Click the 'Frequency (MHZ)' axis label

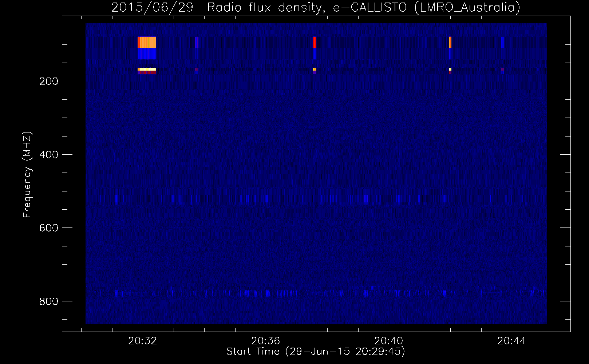27,175
